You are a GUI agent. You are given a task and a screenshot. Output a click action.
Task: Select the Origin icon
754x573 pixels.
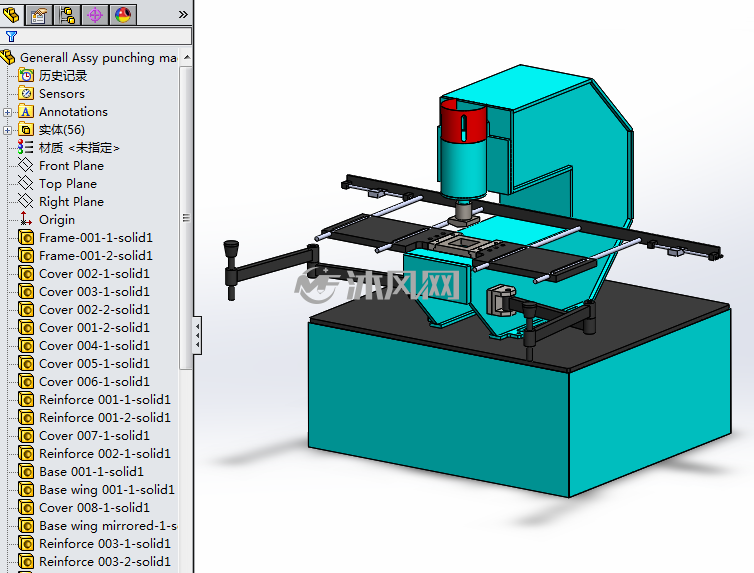point(25,219)
